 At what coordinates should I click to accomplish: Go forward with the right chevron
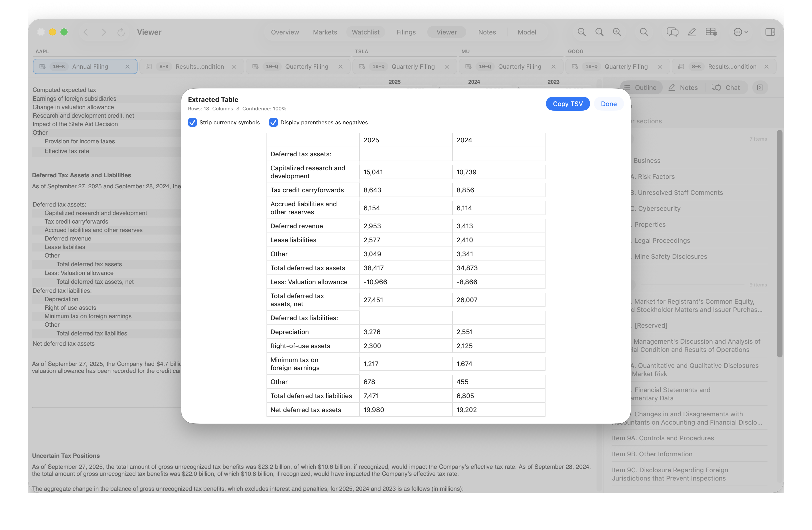click(x=104, y=32)
